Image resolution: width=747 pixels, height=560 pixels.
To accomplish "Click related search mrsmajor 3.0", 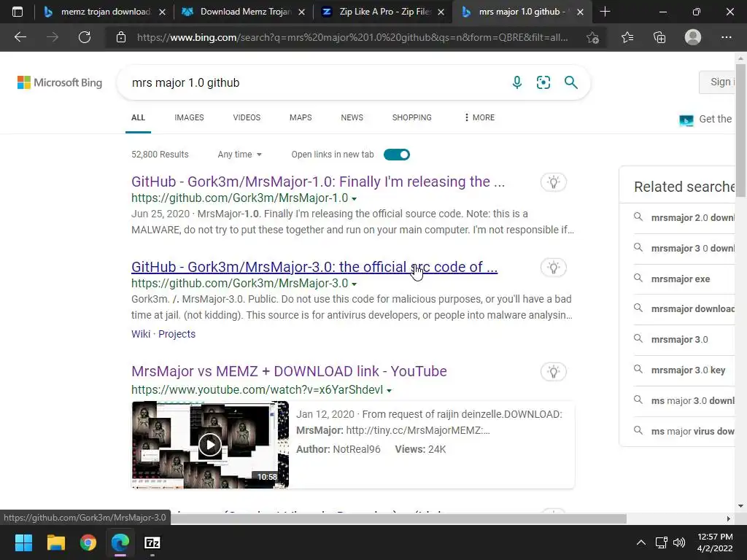I will [679, 340].
